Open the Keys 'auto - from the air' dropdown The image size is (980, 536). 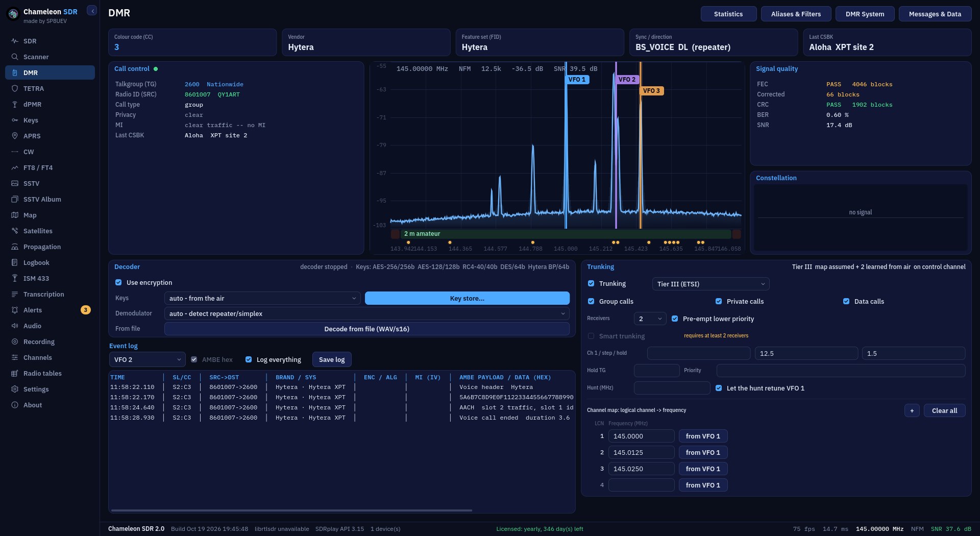[262, 298]
